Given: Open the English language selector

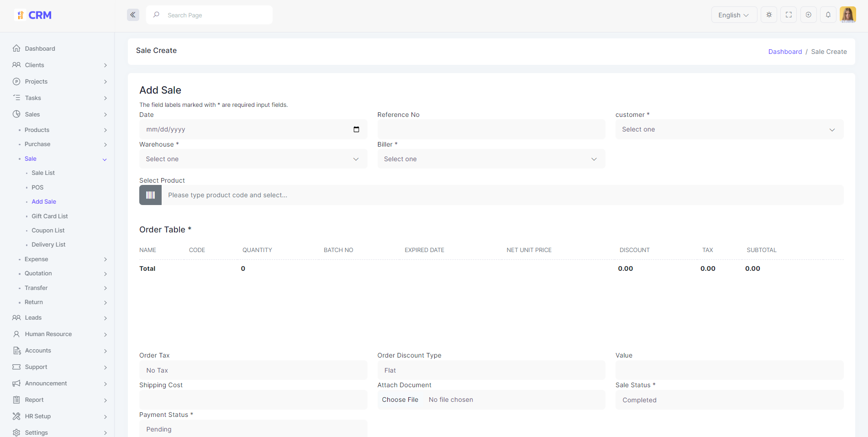Looking at the screenshot, I should click(733, 15).
